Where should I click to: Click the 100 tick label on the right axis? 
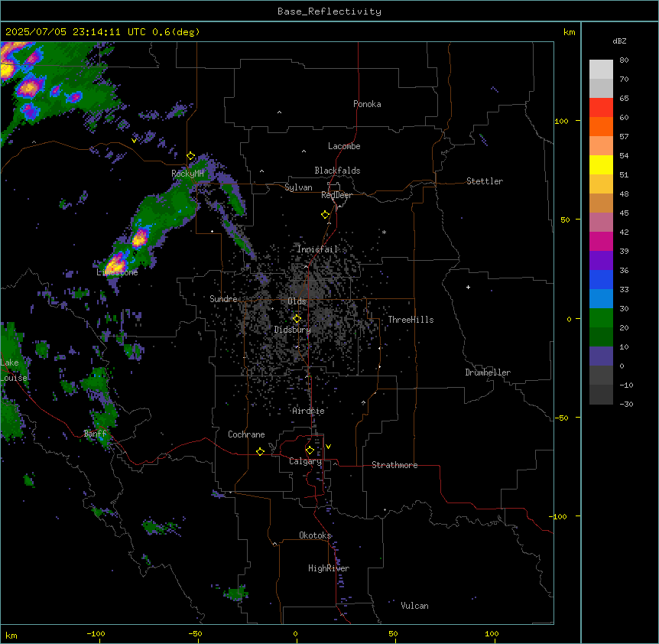[561, 121]
